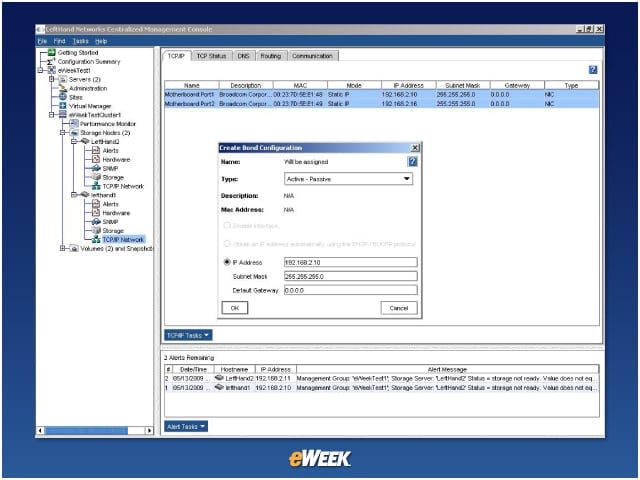
Task: Click the Storage icon under LeftHand2
Action: [x=96, y=177]
